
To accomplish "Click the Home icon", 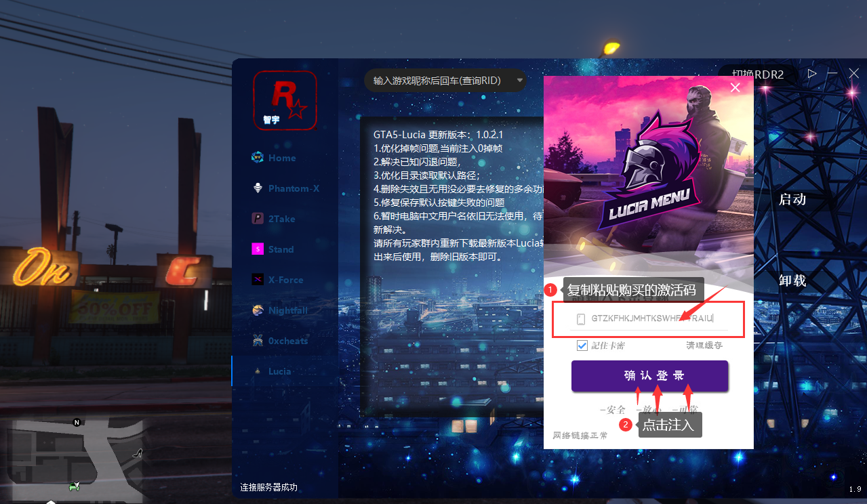I will pyautogui.click(x=258, y=158).
